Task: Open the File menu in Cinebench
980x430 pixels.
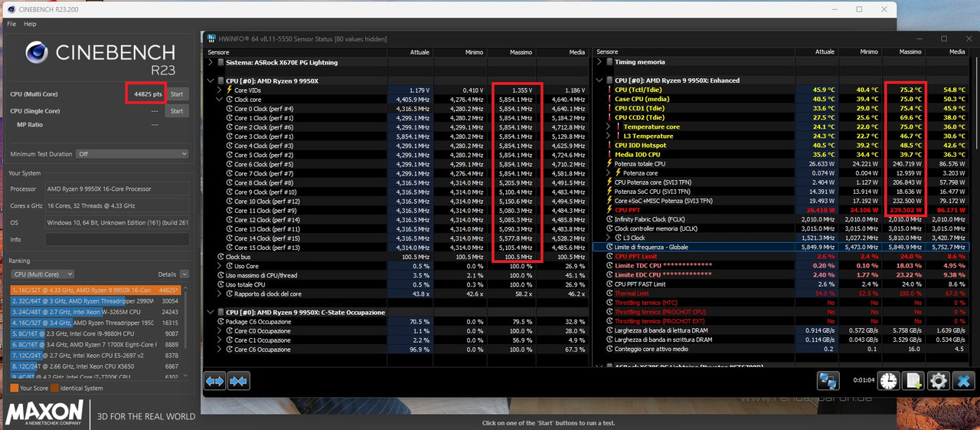Action: pos(11,24)
